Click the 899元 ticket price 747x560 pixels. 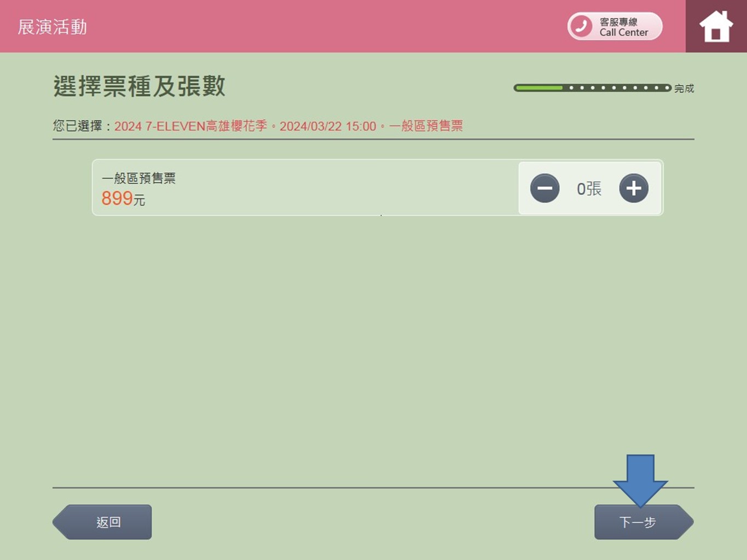[x=123, y=199]
